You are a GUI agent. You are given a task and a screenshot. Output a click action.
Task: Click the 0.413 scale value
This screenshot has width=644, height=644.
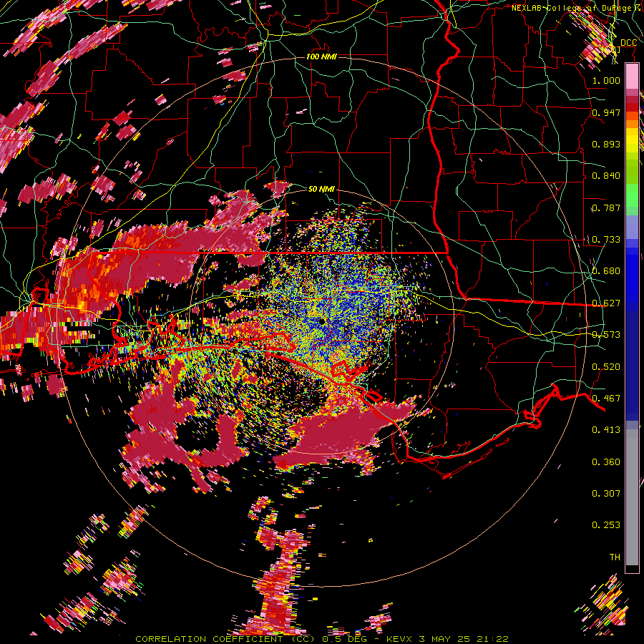(x=606, y=430)
